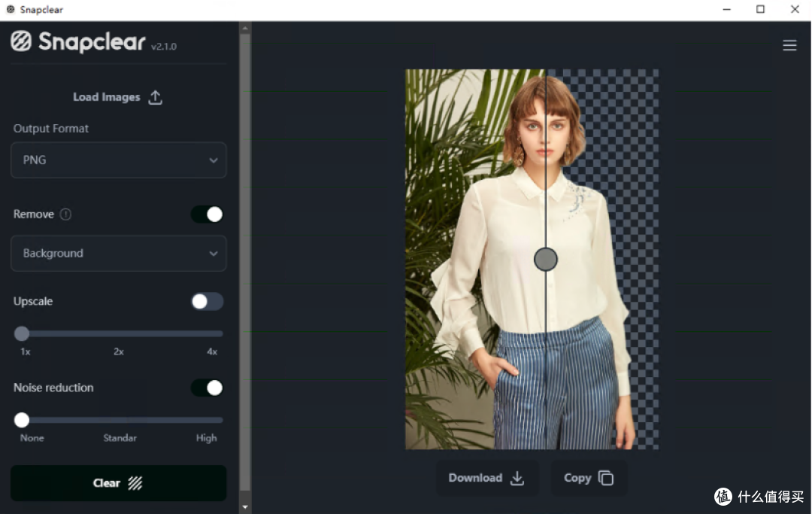Click the Output Format label
Viewport: 812px width, 514px height.
point(51,129)
